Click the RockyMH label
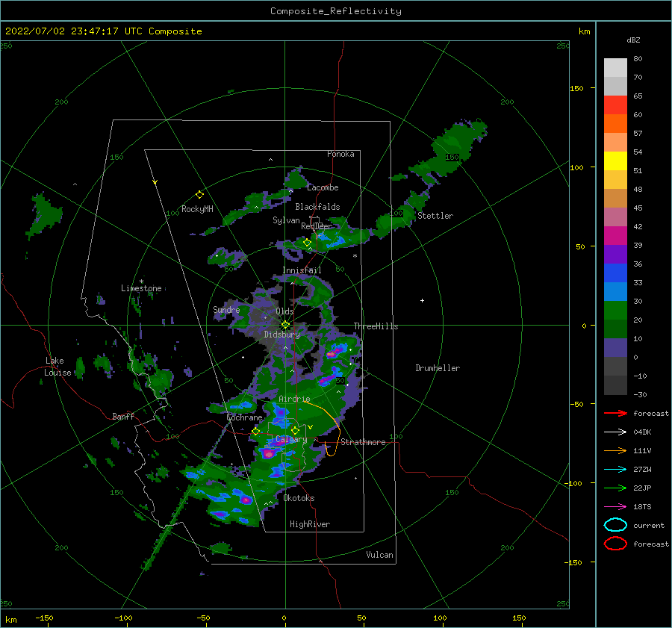672x628 pixels. (x=197, y=209)
